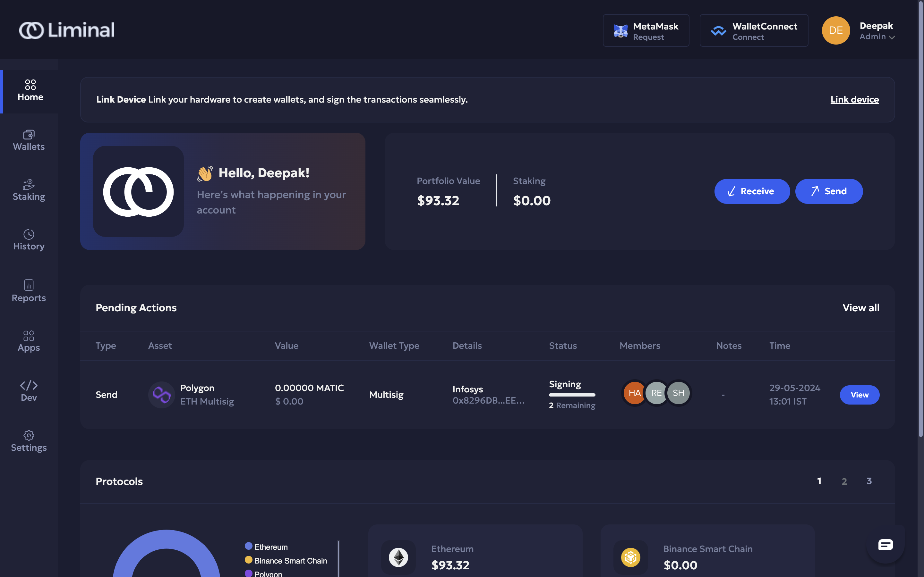Go to Protocols page 2

[x=844, y=481]
